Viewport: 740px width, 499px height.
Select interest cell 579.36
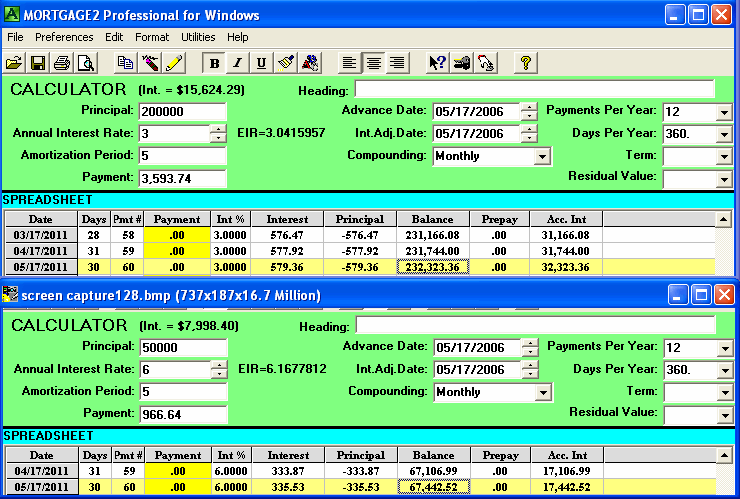pyautogui.click(x=287, y=267)
